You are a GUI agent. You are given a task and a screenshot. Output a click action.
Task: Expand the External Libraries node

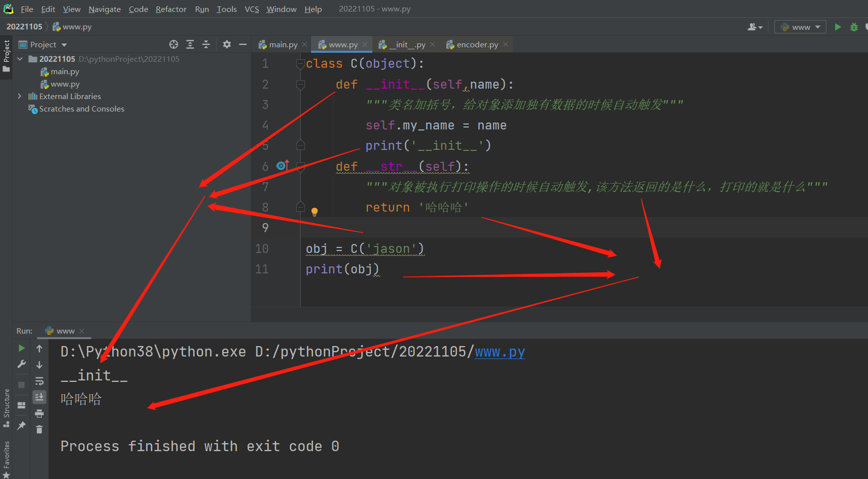coord(20,96)
